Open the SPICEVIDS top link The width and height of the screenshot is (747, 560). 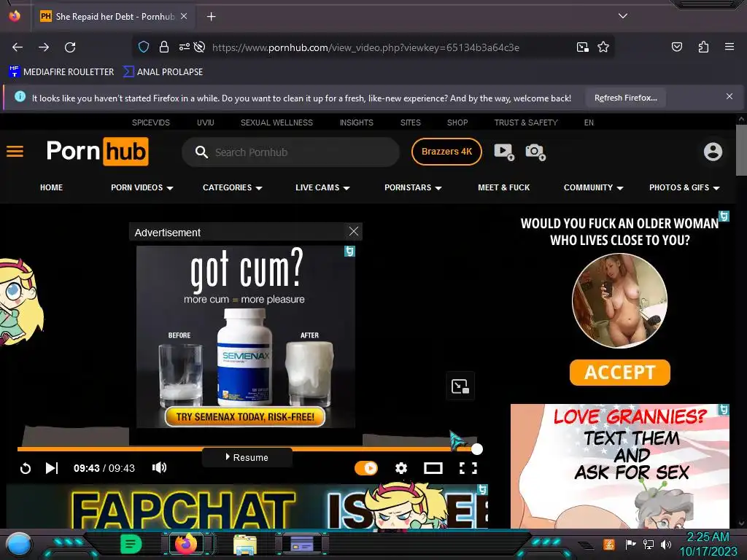[x=150, y=122]
